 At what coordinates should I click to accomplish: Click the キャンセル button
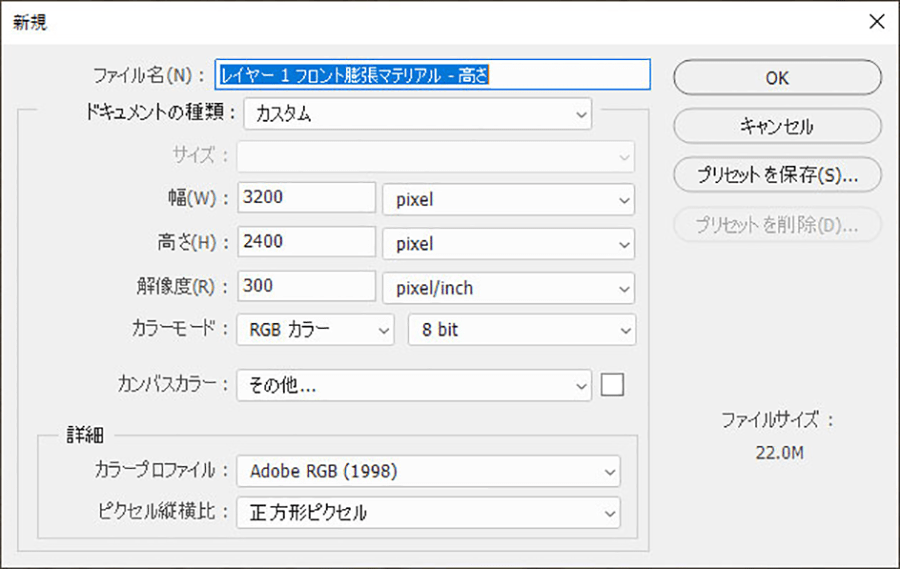pyautogui.click(x=777, y=126)
